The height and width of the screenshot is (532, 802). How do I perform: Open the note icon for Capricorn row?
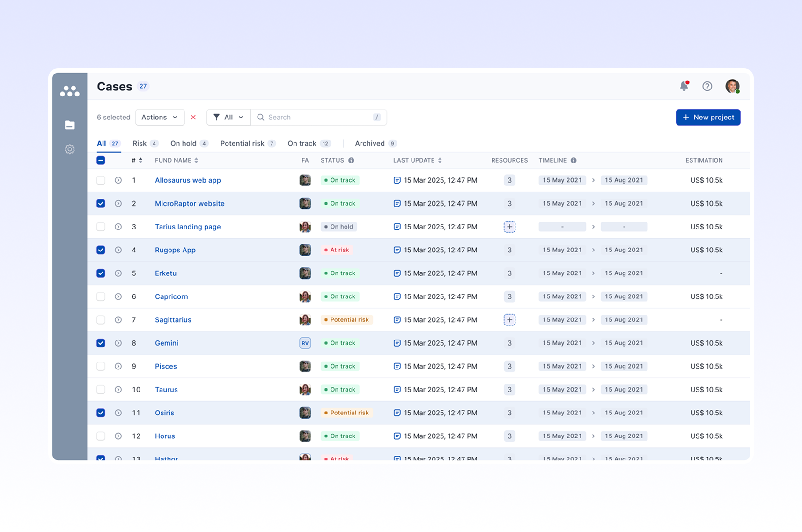[397, 296]
